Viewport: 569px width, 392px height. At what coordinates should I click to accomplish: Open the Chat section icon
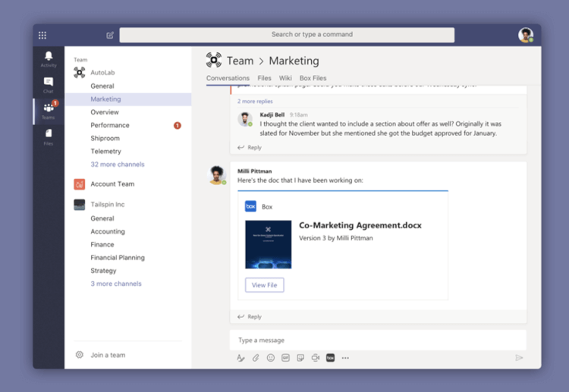[49, 84]
